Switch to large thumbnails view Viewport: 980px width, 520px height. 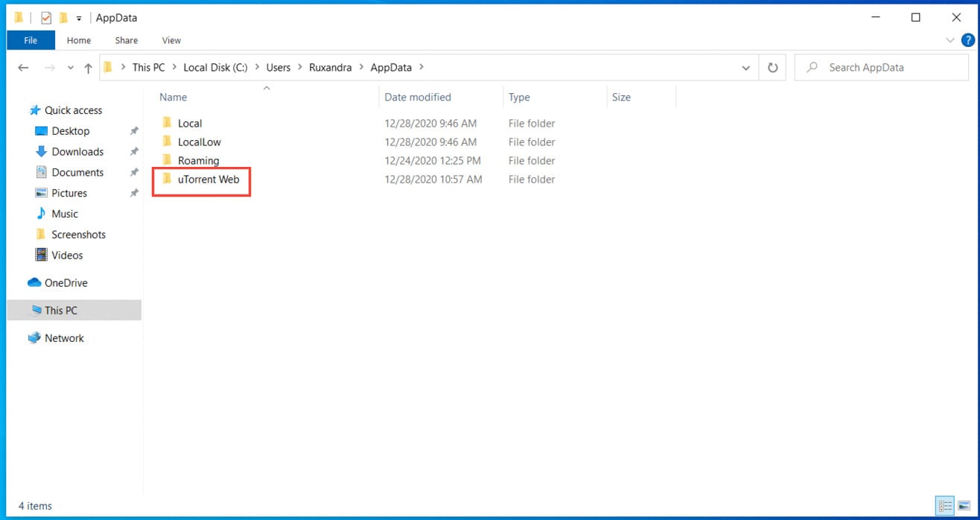pyautogui.click(x=964, y=507)
